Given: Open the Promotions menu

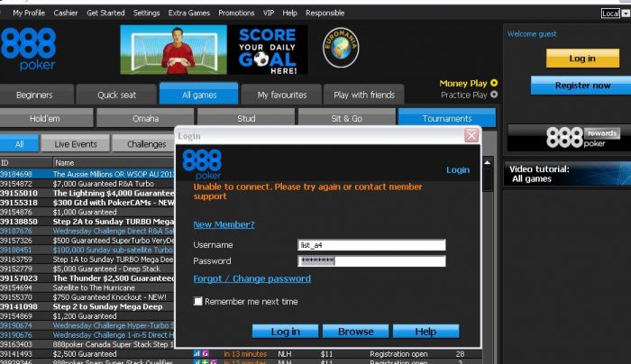Looking at the screenshot, I should coord(236,13).
